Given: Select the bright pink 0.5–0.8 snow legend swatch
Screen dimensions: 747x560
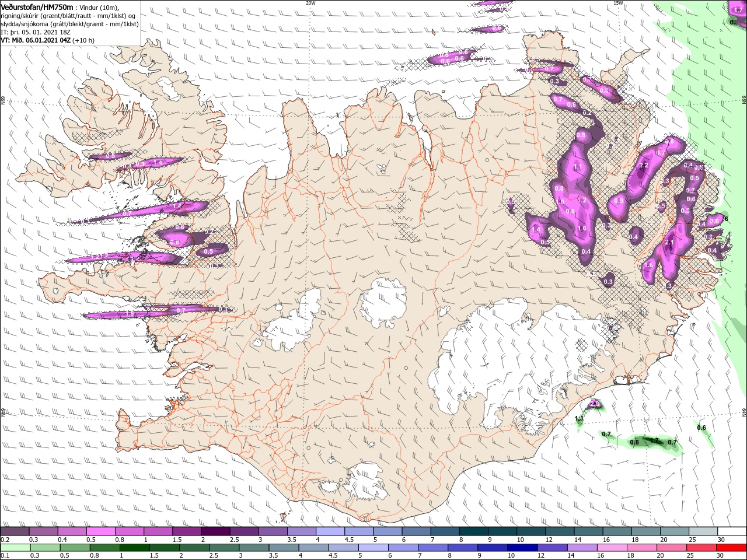Looking at the screenshot, I should 101,531.
